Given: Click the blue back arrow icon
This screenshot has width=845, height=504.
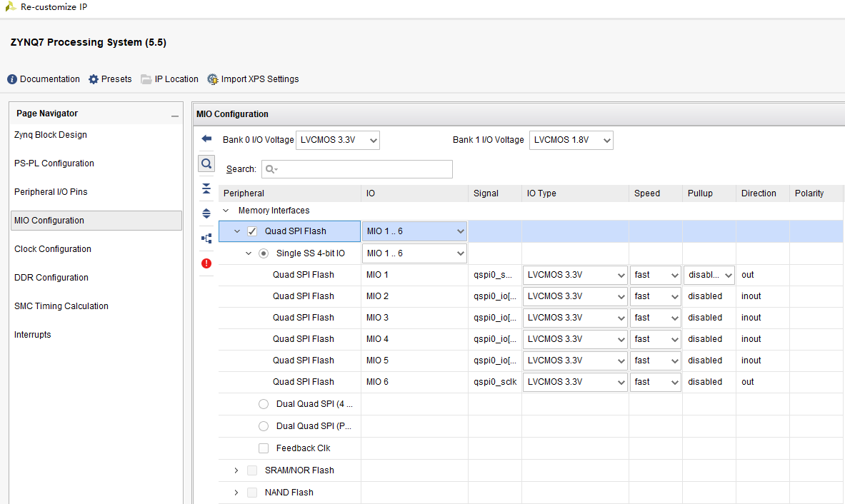Looking at the screenshot, I should point(206,139).
